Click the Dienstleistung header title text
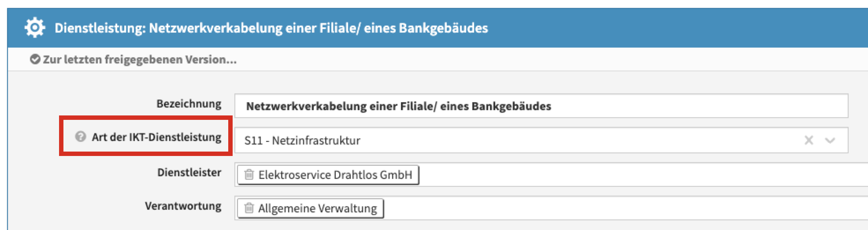The width and height of the screenshot is (868, 230). coord(271,28)
